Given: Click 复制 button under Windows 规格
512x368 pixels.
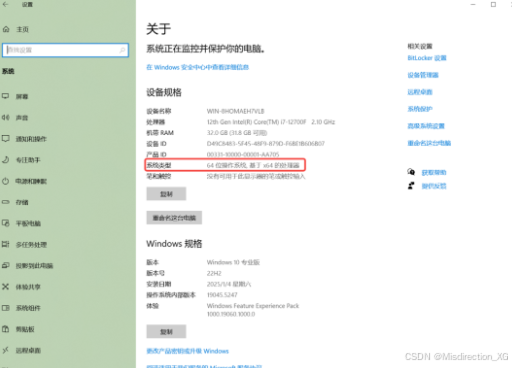Looking at the screenshot, I should (166, 332).
